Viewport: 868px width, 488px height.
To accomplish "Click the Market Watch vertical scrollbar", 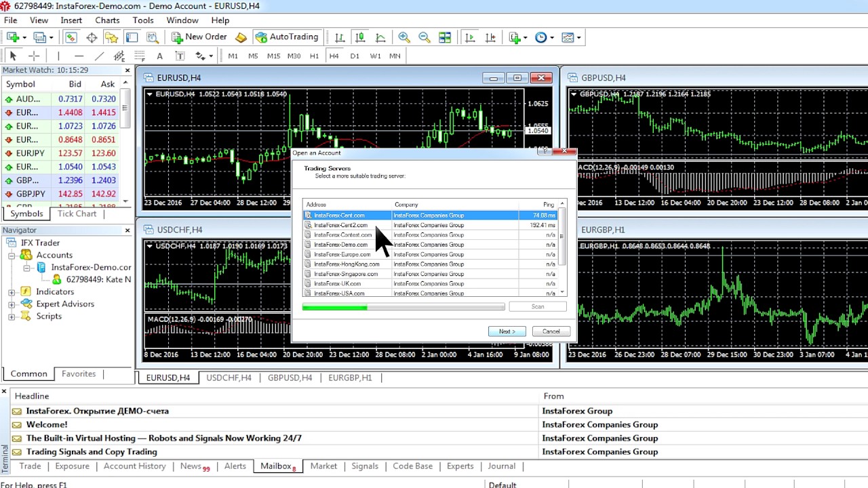I will (x=125, y=142).
